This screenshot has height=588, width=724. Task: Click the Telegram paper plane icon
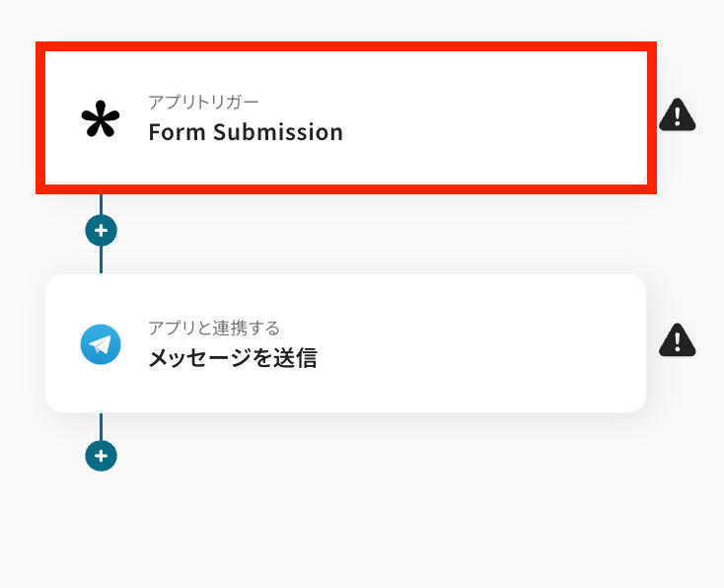[101, 344]
